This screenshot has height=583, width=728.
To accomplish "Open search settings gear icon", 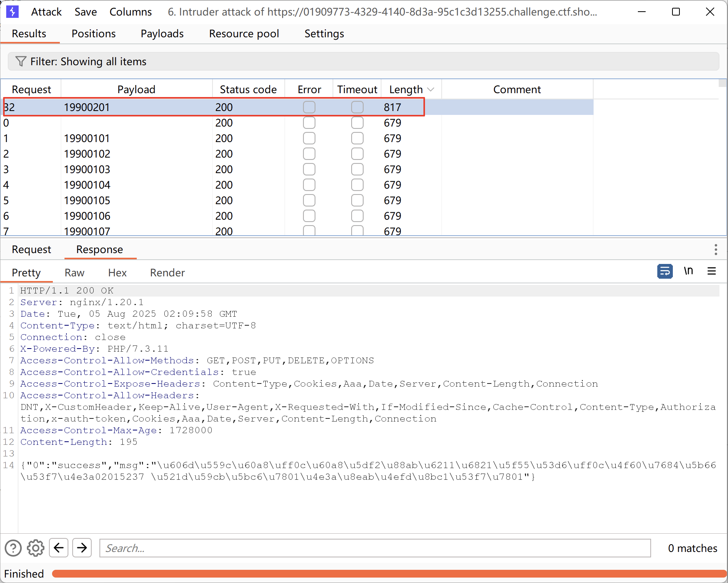I will tap(36, 548).
